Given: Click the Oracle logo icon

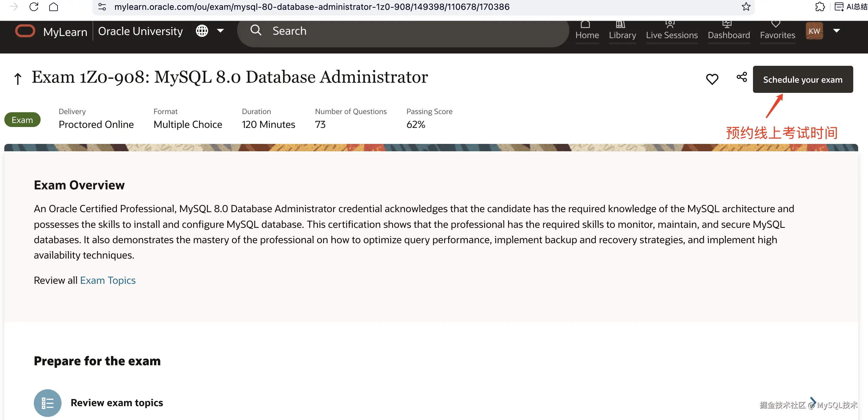Looking at the screenshot, I should coord(25,31).
